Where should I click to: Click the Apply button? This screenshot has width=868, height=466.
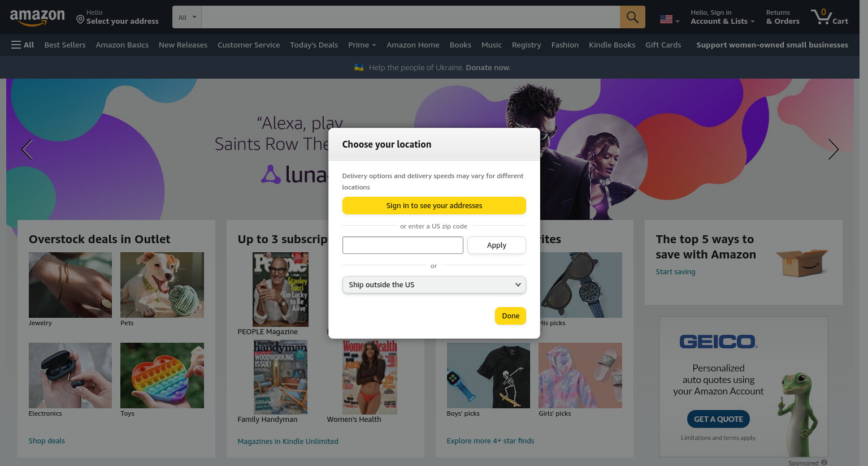[497, 245]
